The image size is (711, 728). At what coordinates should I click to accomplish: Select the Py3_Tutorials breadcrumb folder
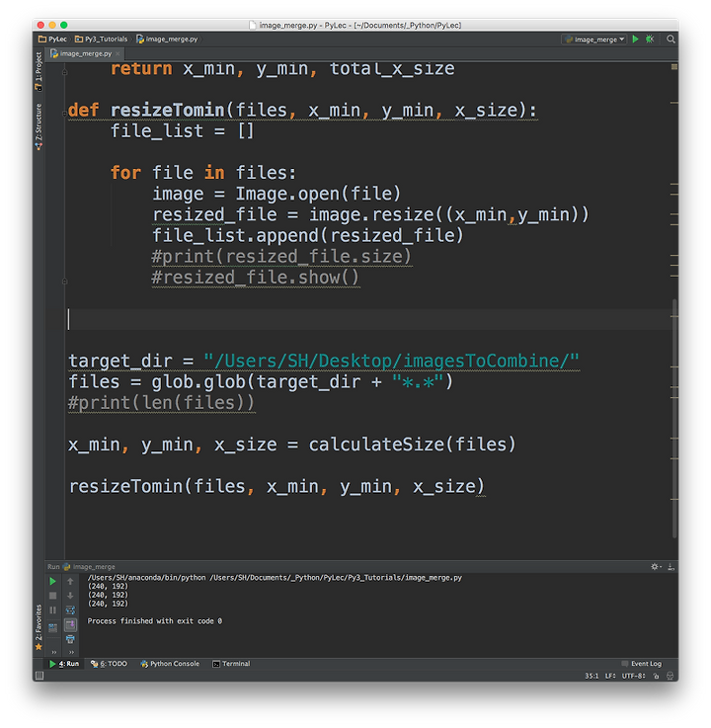click(x=101, y=39)
